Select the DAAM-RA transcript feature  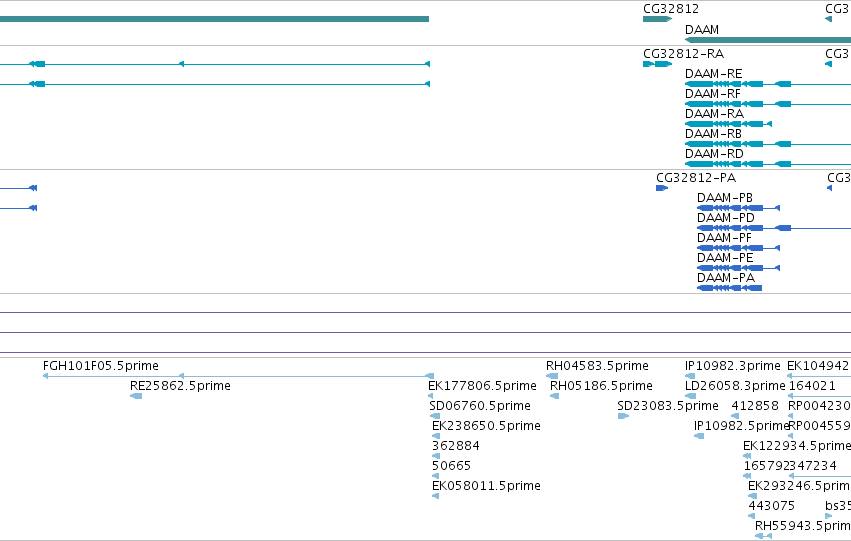(728, 124)
